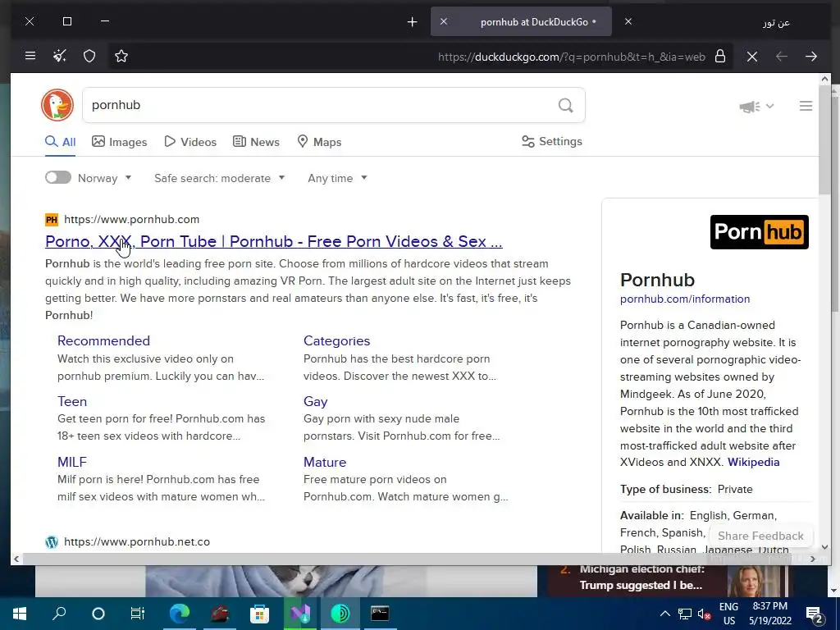Click the magnifier search button in search box

566,105
